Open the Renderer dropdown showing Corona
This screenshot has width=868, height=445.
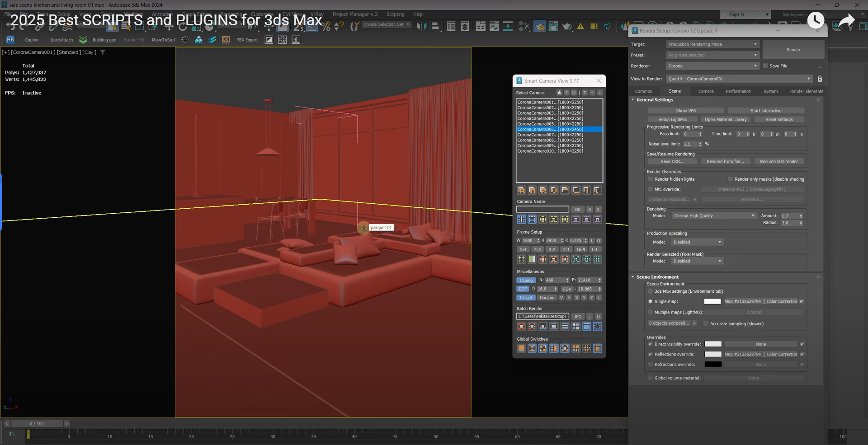pos(712,66)
